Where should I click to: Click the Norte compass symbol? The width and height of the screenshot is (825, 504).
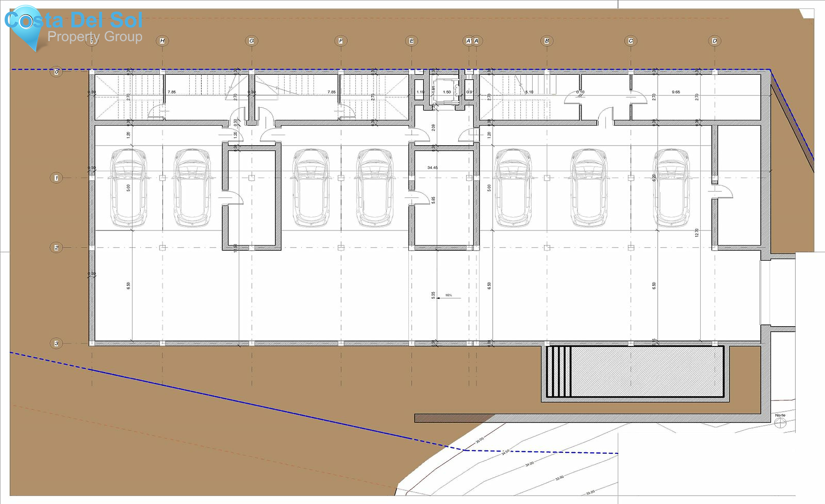(780, 423)
